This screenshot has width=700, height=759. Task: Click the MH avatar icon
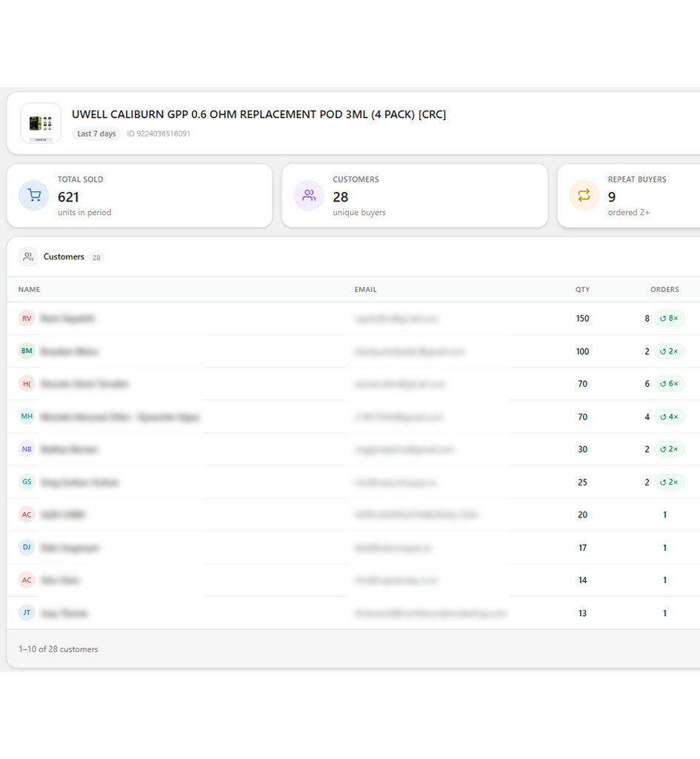27,417
